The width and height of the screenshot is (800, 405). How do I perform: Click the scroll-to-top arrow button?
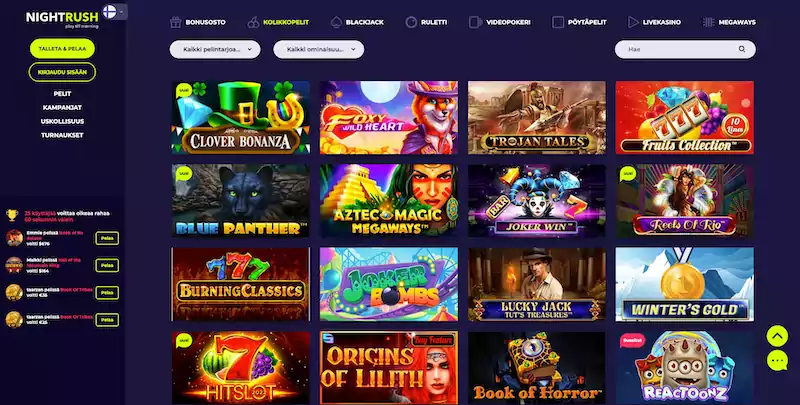[x=777, y=336]
